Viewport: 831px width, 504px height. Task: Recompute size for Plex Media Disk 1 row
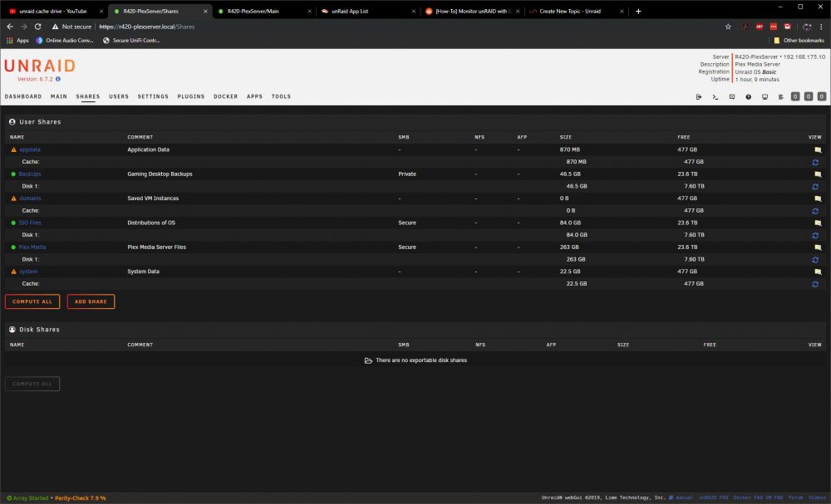815,259
